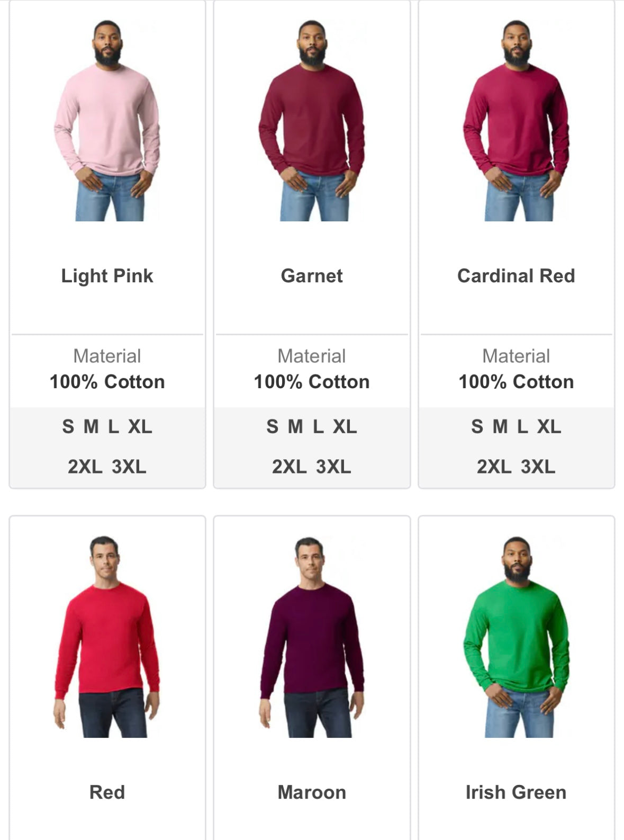The width and height of the screenshot is (624, 840).
Task: Select size 3XL on Light Pink card
Action: [x=129, y=467]
